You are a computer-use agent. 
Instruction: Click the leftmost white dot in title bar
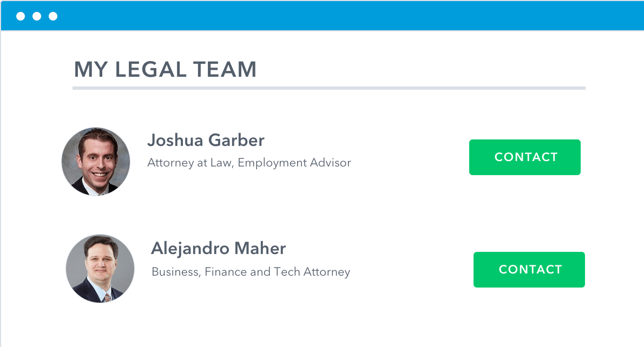(21, 16)
